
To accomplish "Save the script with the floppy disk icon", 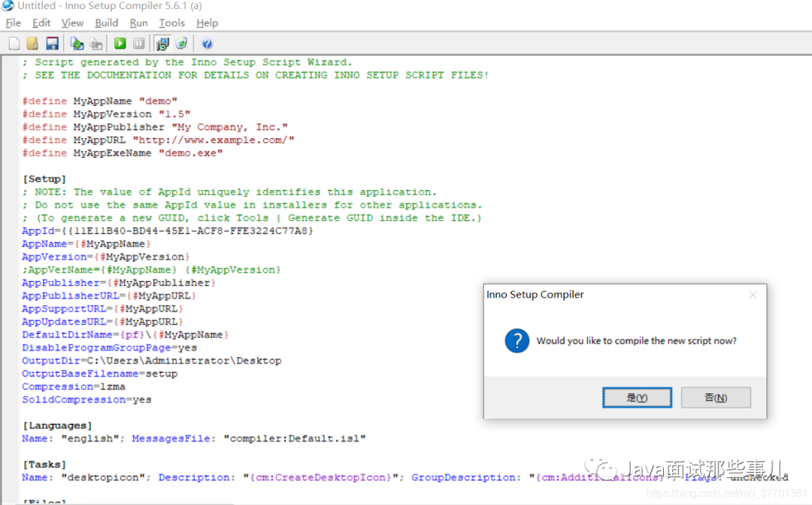I will 53,44.
